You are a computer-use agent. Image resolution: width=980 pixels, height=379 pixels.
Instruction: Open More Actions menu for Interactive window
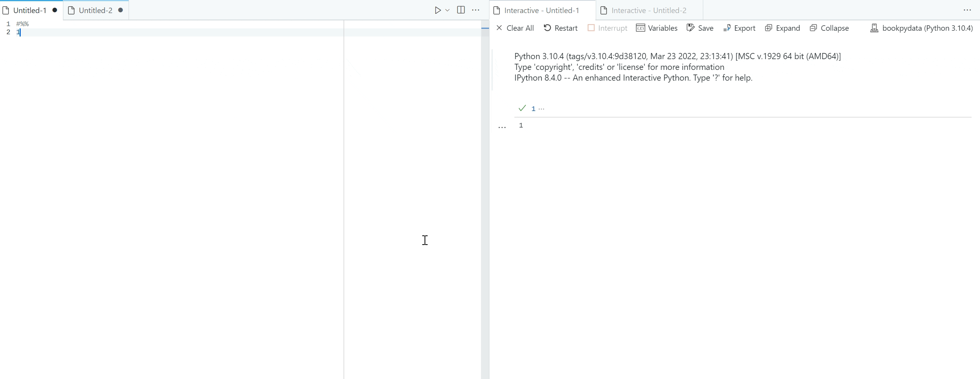click(x=967, y=10)
